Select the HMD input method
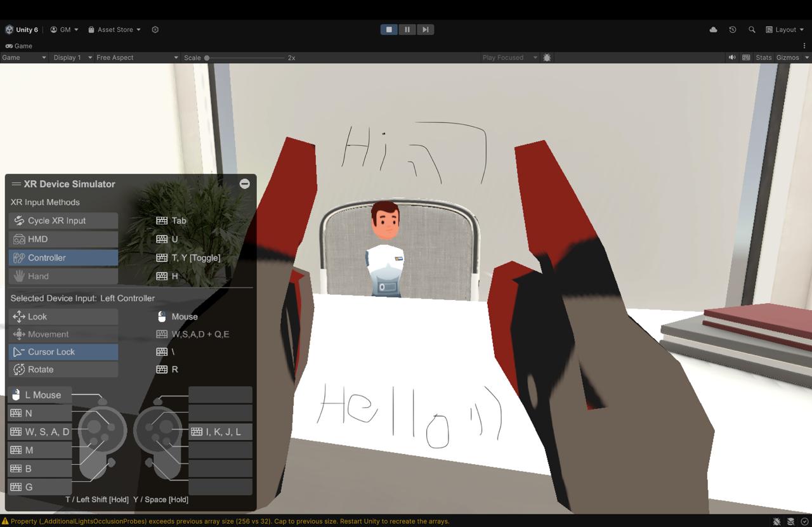812x527 pixels. pos(63,239)
